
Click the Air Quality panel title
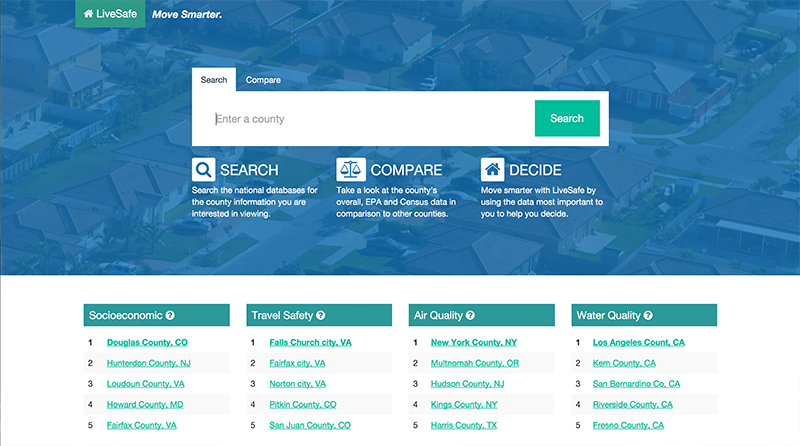click(438, 315)
